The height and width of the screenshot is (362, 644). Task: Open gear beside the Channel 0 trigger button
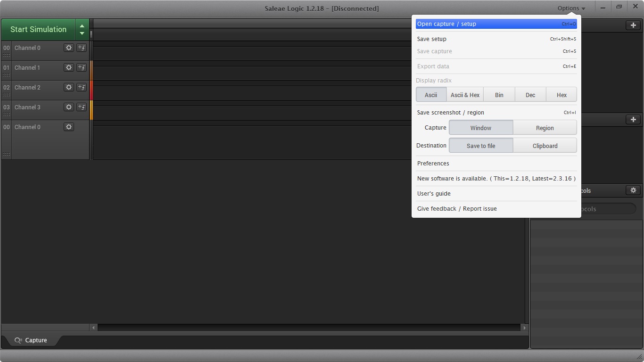pyautogui.click(x=69, y=48)
